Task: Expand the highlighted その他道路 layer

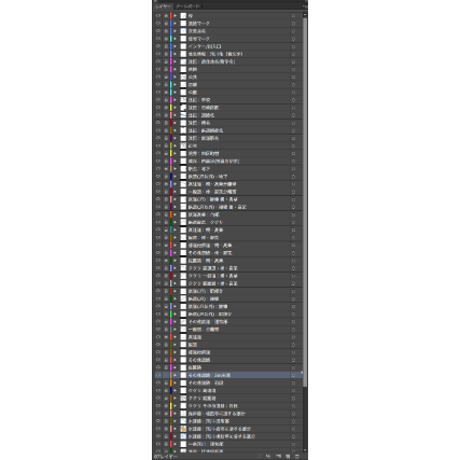Action: pyautogui.click(x=175, y=375)
